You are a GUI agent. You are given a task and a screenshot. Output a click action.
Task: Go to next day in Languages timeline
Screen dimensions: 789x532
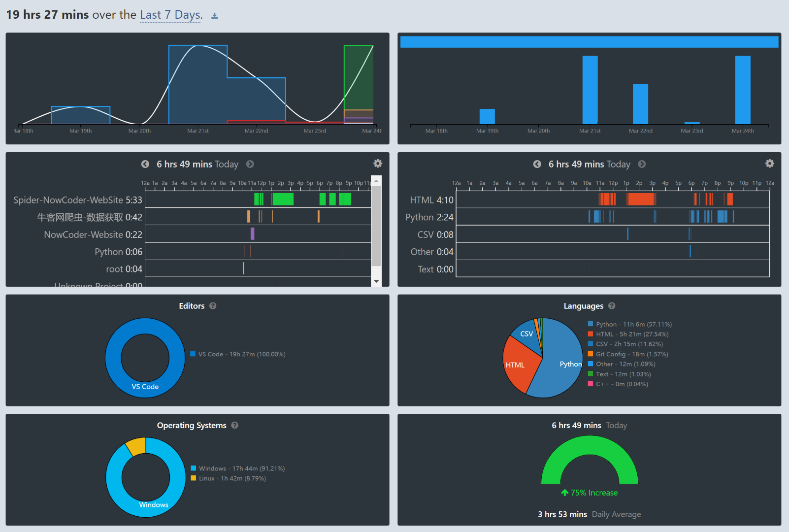642,164
